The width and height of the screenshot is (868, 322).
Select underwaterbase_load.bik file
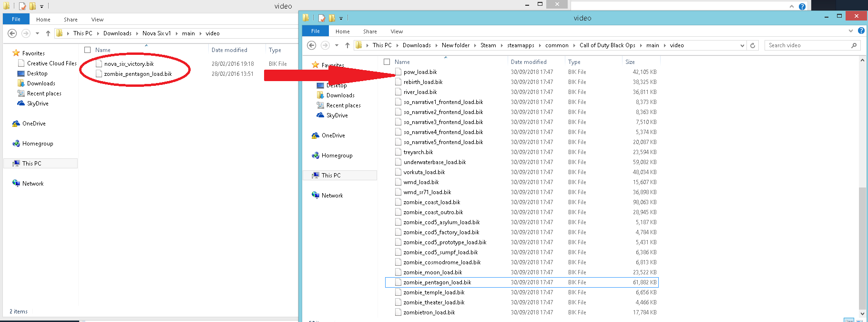(435, 162)
